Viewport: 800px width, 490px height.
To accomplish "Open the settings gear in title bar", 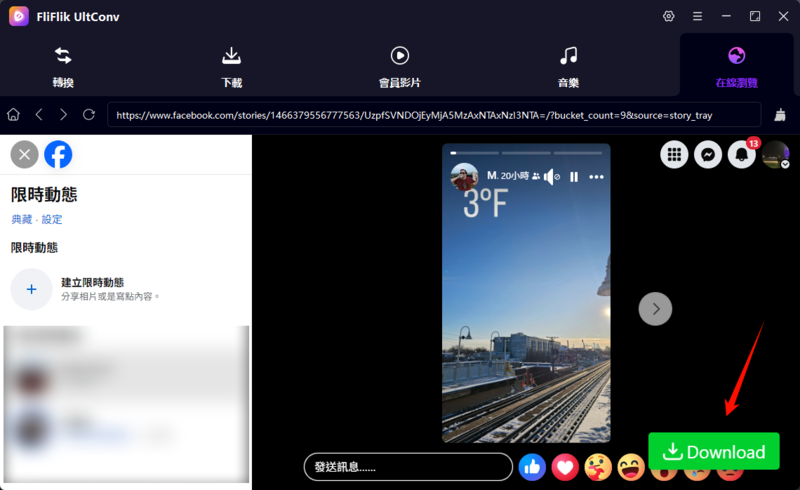I will 668,16.
